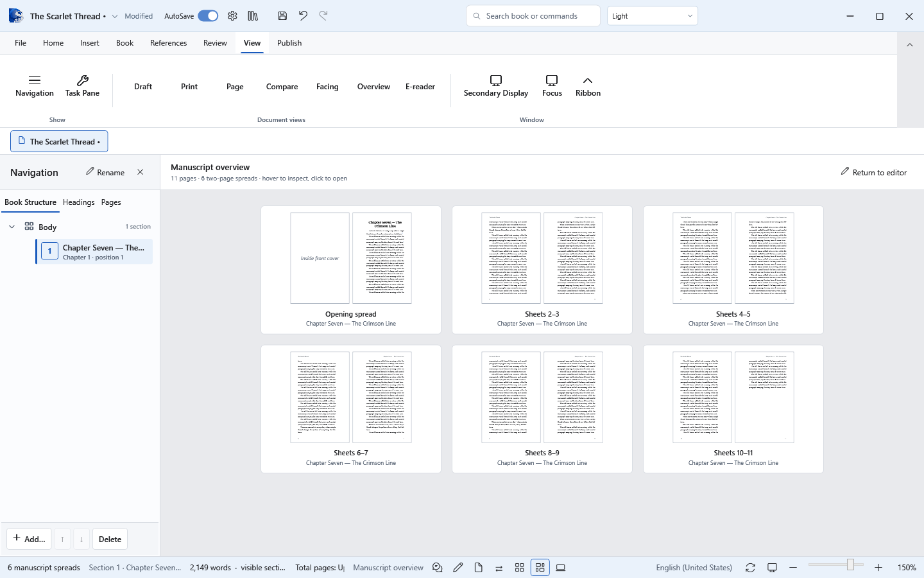Click the sync refresh icon in status bar
This screenshot has width=924, height=578.
[750, 568]
